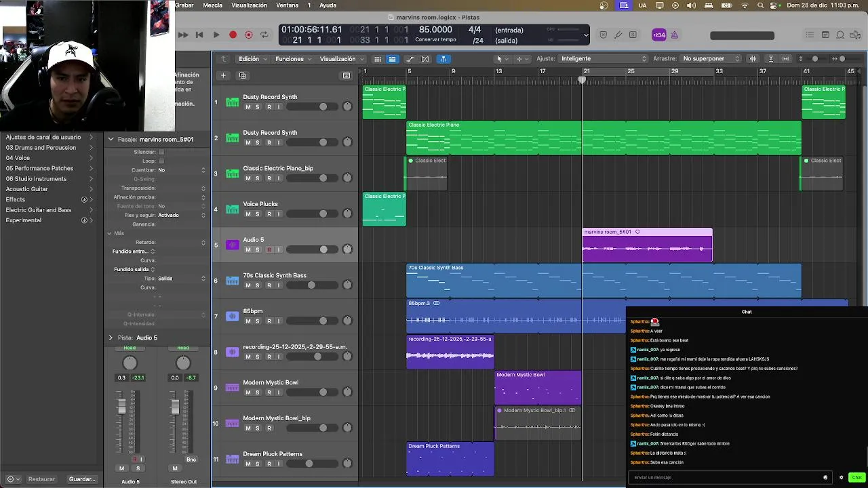Open the Ventana menu
The height and width of the screenshot is (488, 868).
288,5
